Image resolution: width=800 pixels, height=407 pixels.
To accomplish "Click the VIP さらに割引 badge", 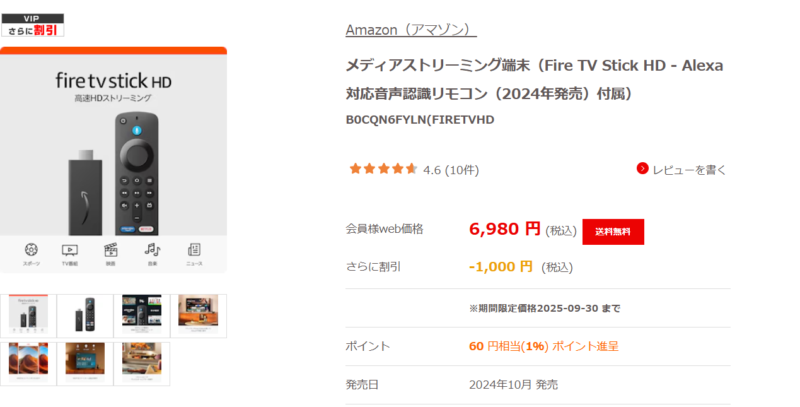I will (33, 25).
